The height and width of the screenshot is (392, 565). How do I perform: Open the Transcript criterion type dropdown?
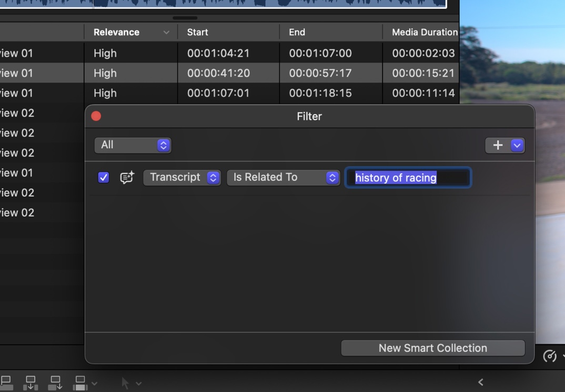[x=181, y=178]
